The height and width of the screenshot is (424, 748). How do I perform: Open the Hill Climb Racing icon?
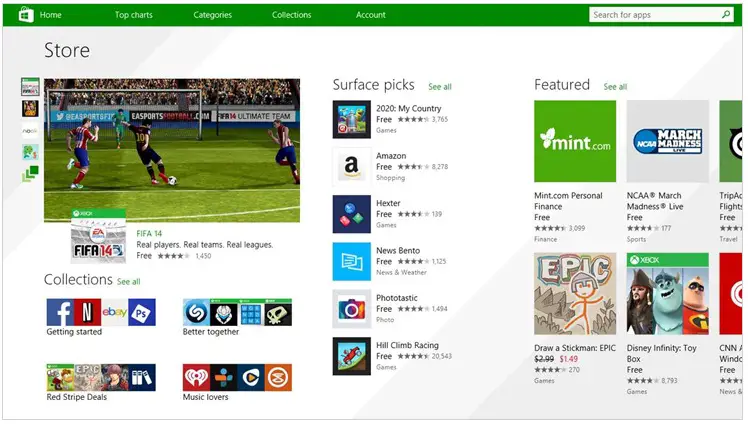click(x=352, y=356)
